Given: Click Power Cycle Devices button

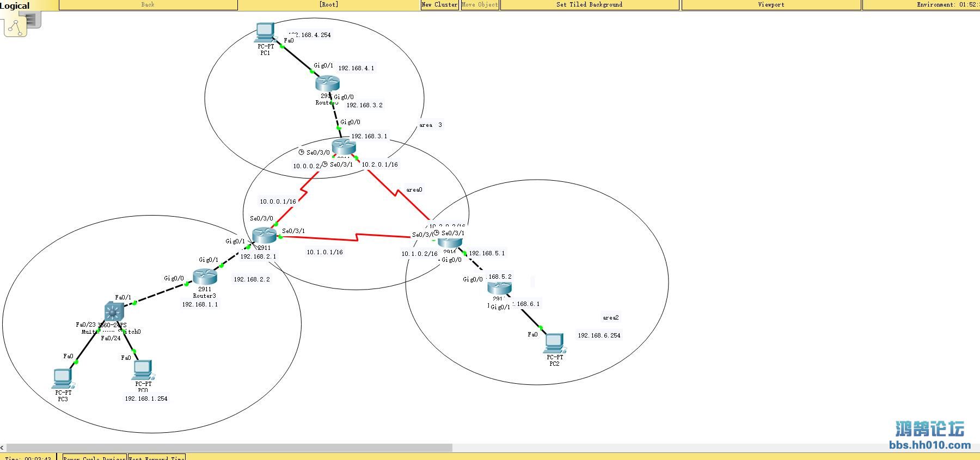Looking at the screenshot, I should click(x=95, y=457).
